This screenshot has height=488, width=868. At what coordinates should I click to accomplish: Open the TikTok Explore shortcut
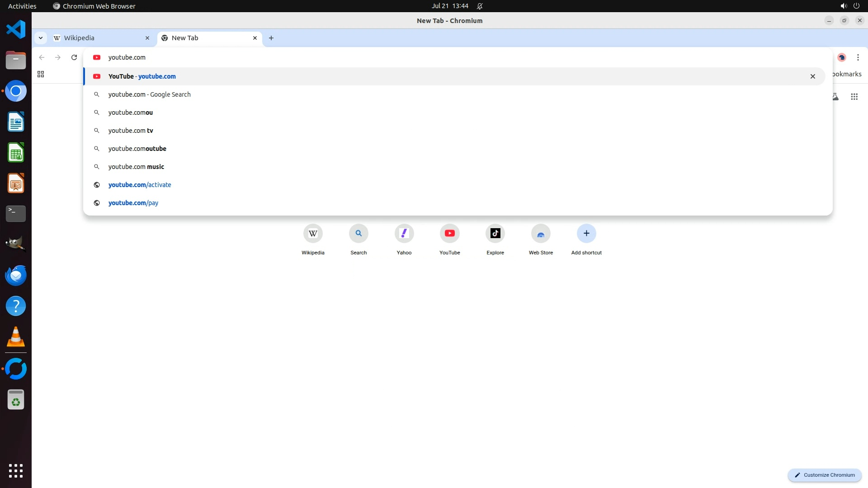495,234
